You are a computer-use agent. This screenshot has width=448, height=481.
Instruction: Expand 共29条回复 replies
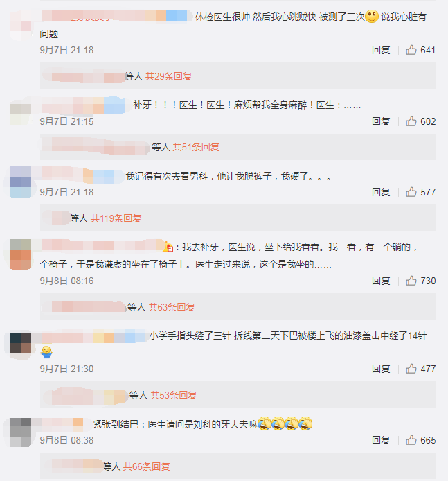pyautogui.click(x=168, y=76)
